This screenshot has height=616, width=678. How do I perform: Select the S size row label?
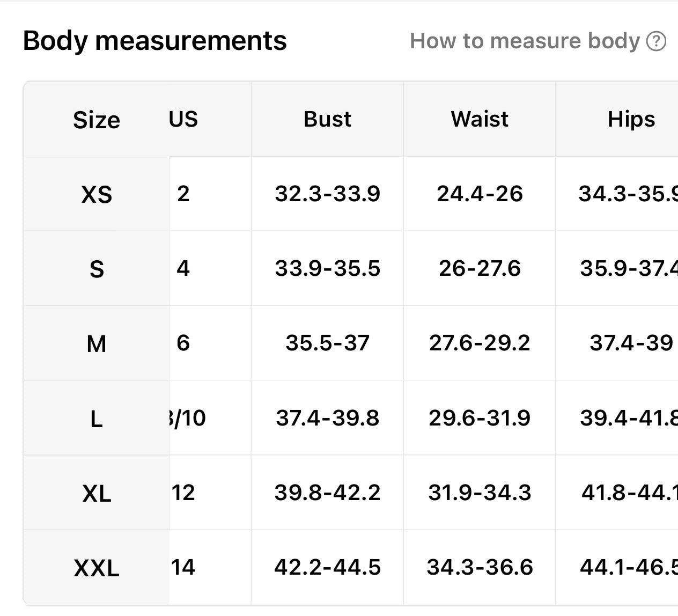click(x=97, y=269)
